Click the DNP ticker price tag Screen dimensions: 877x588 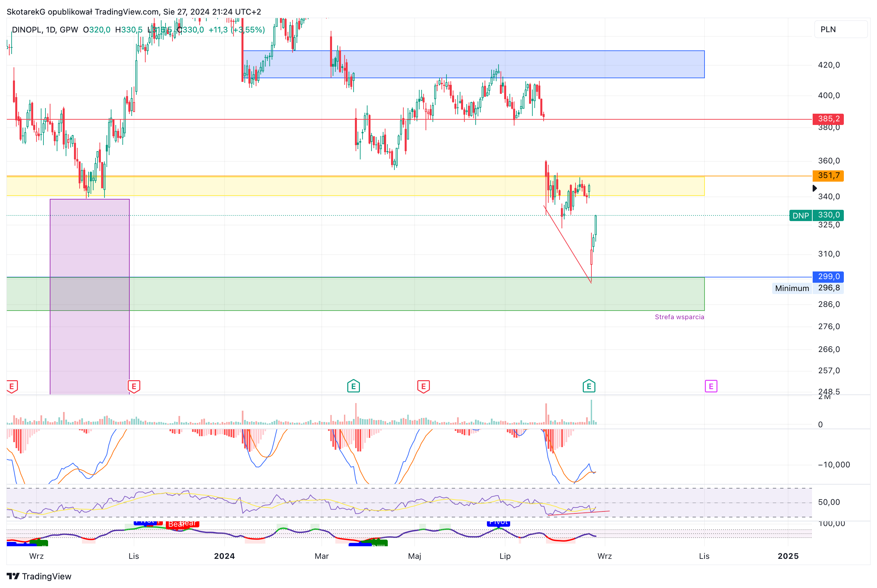click(x=800, y=215)
